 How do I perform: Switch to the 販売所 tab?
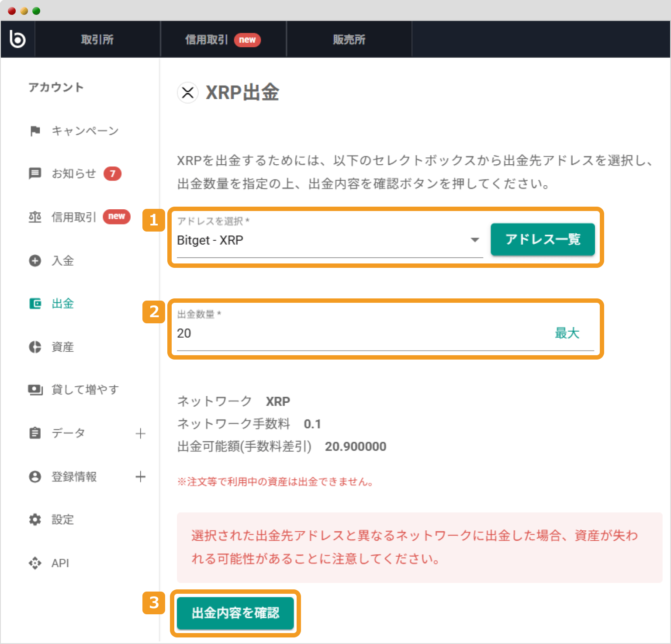(349, 39)
